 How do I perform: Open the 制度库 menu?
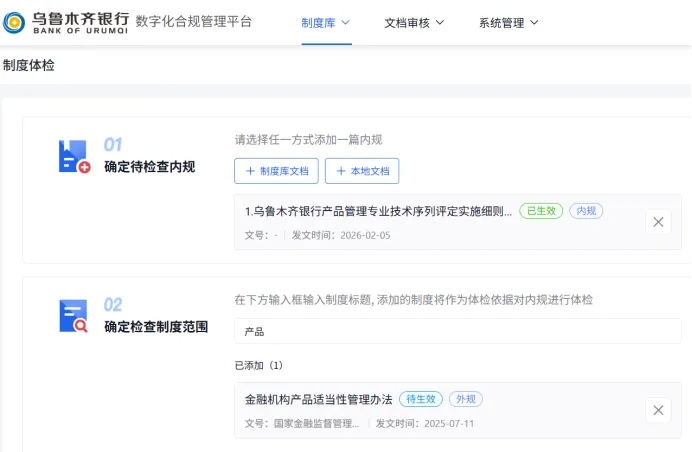point(326,22)
